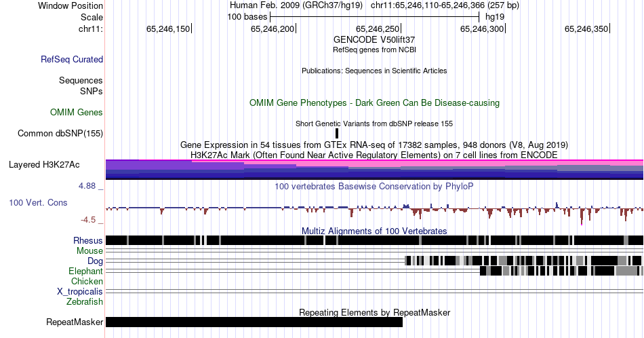The height and width of the screenshot is (338, 644).
Task: Click the Window Position label
Action: tap(71, 5)
